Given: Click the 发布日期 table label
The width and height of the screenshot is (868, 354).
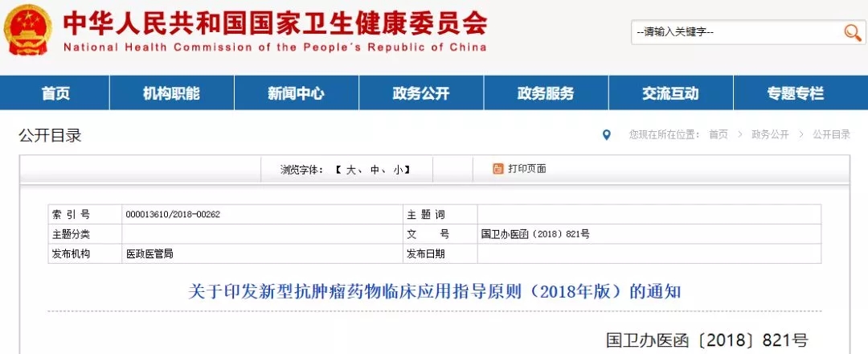Looking at the screenshot, I should point(426,253).
